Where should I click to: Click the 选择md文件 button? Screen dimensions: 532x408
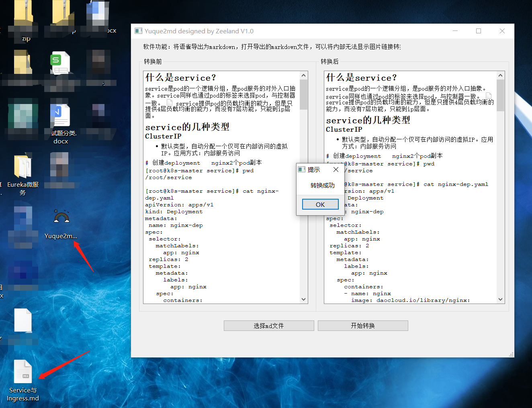(x=269, y=326)
